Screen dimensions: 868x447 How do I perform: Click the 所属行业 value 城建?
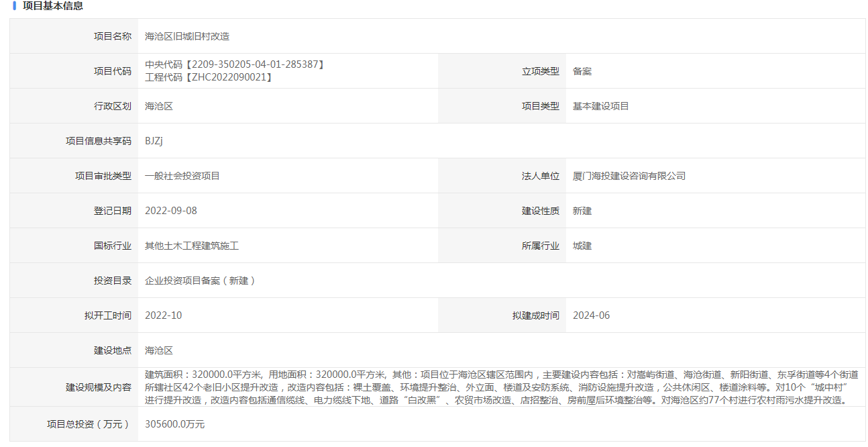(x=582, y=246)
